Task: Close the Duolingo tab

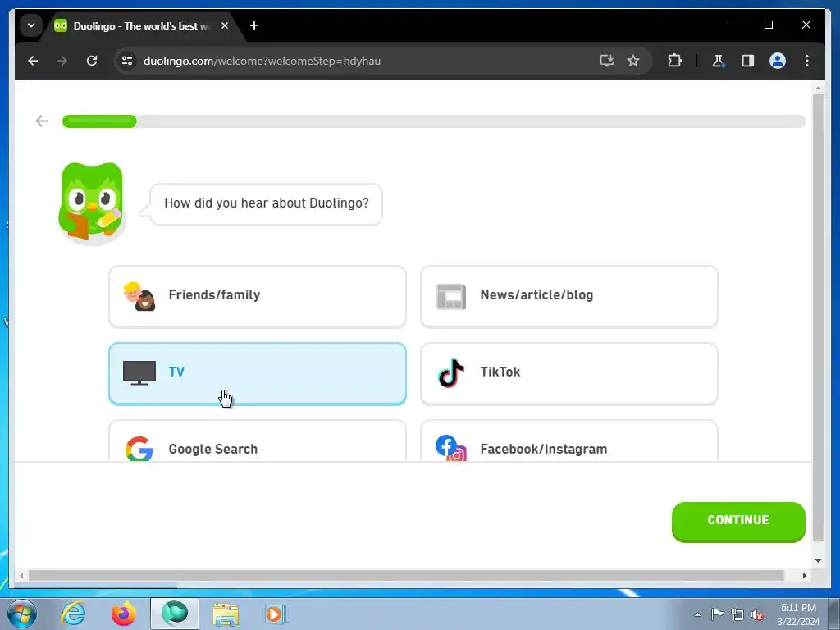Action: pos(225,25)
